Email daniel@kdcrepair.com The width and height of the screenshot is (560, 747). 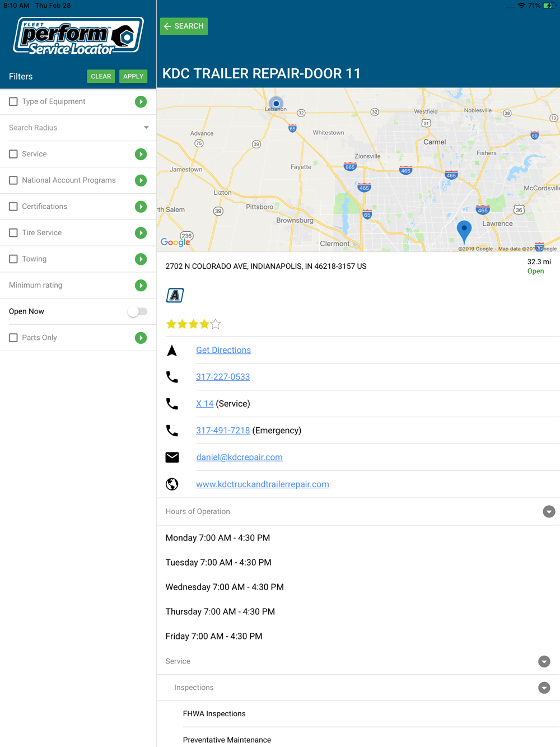(239, 457)
